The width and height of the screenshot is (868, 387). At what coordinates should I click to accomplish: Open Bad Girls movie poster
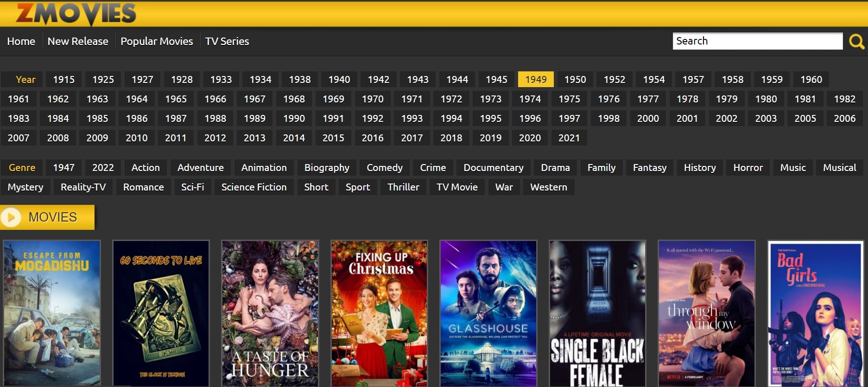[816, 313]
